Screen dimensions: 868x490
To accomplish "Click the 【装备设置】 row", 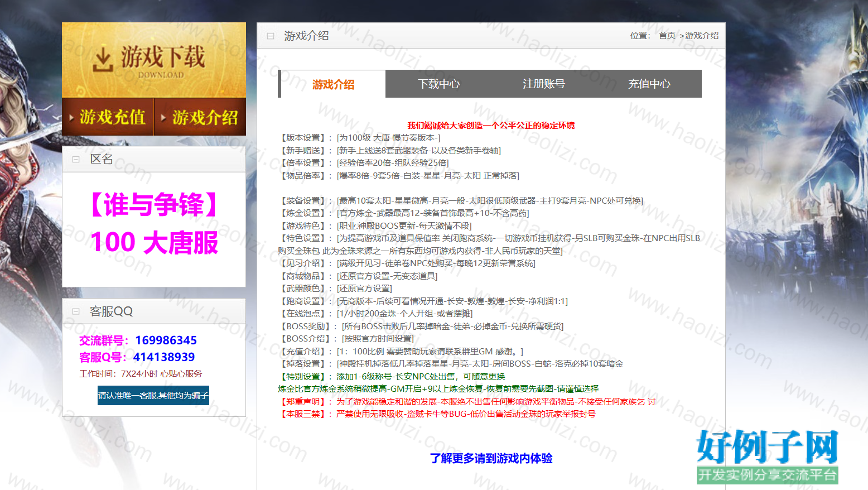I will pyautogui.click(x=460, y=201).
